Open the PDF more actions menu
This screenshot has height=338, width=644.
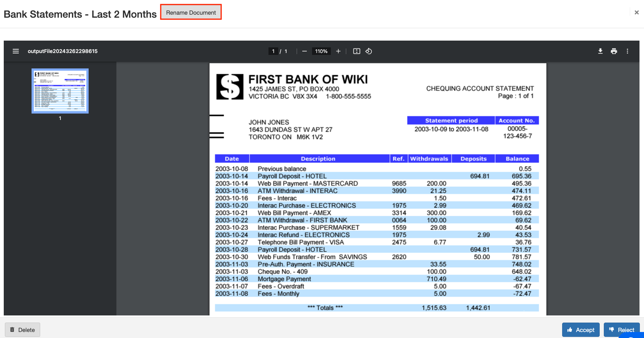pyautogui.click(x=627, y=51)
